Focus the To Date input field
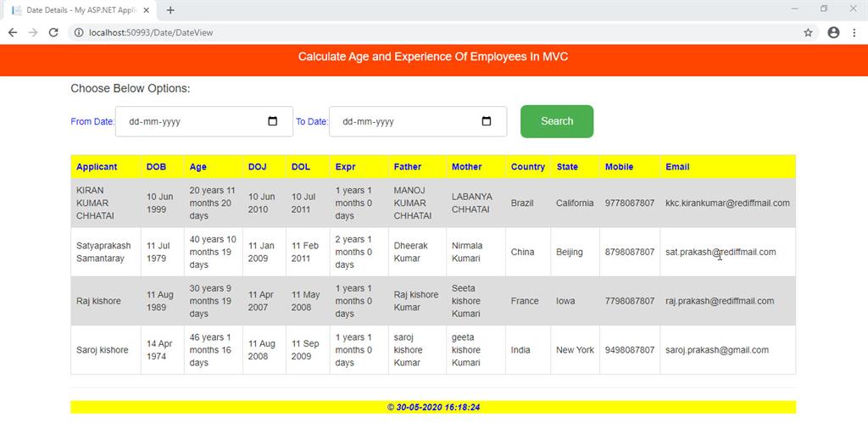 [x=418, y=121]
